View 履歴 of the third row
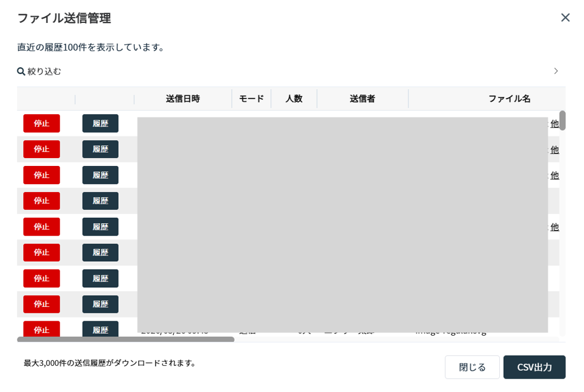 coord(100,175)
